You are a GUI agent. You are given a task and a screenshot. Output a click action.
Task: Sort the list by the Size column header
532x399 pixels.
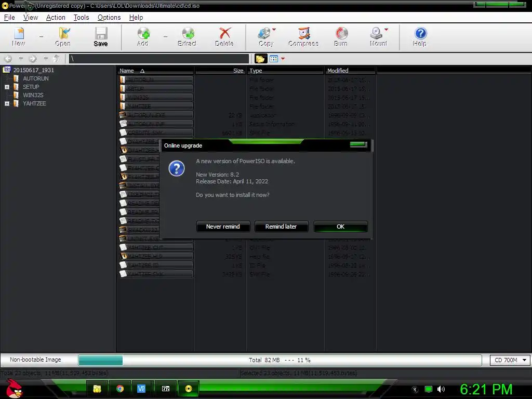click(220, 71)
